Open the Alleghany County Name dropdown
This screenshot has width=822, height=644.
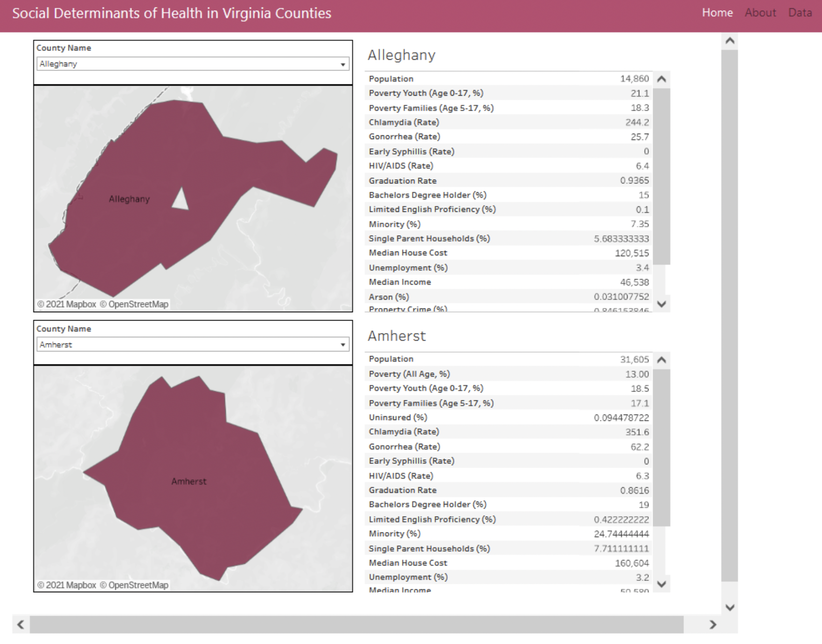coord(193,64)
